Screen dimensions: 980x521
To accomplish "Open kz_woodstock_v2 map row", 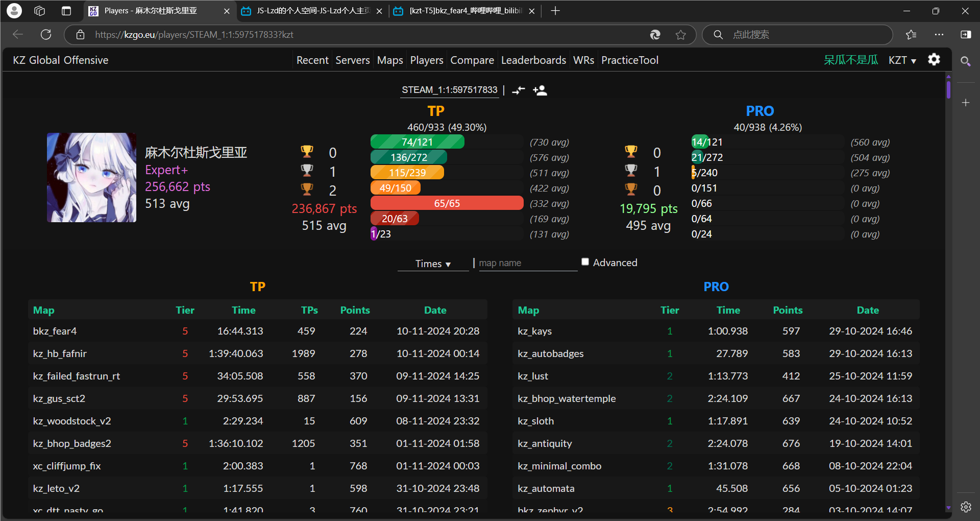I will coord(257,421).
